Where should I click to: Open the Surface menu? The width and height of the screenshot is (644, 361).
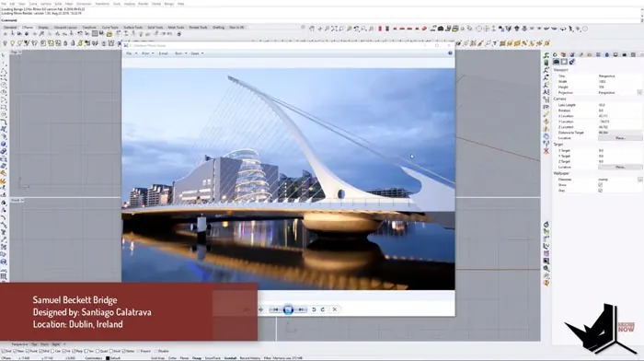click(x=46, y=4)
